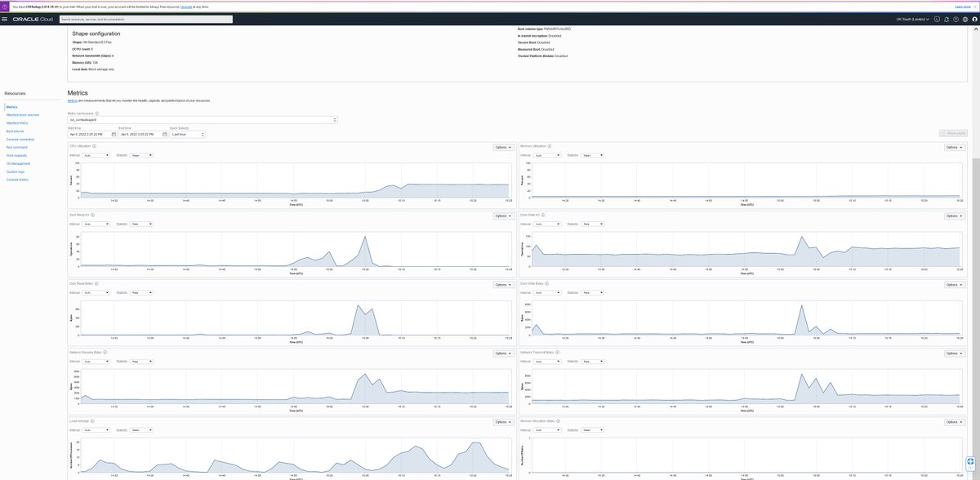The height and width of the screenshot is (480, 980).
Task: Click info icon beside Load Average title
Action: coord(92,421)
